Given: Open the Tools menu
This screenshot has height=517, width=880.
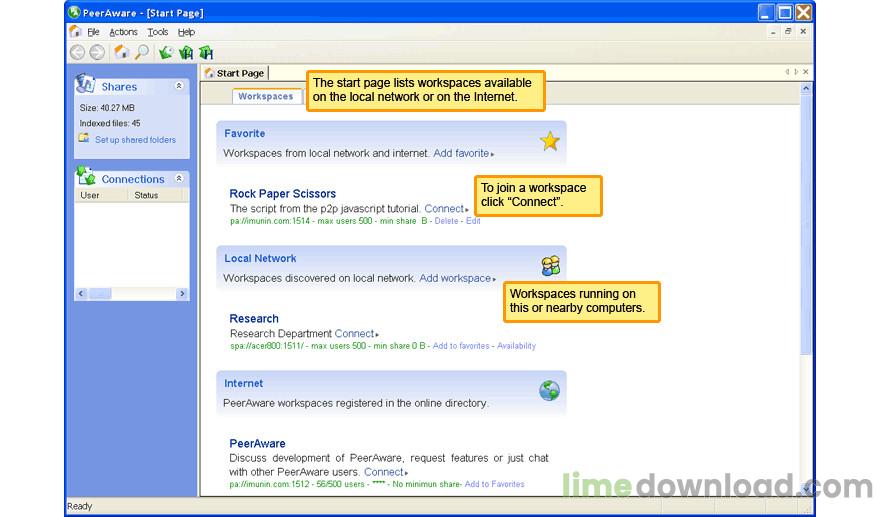Looking at the screenshot, I should pos(158,32).
